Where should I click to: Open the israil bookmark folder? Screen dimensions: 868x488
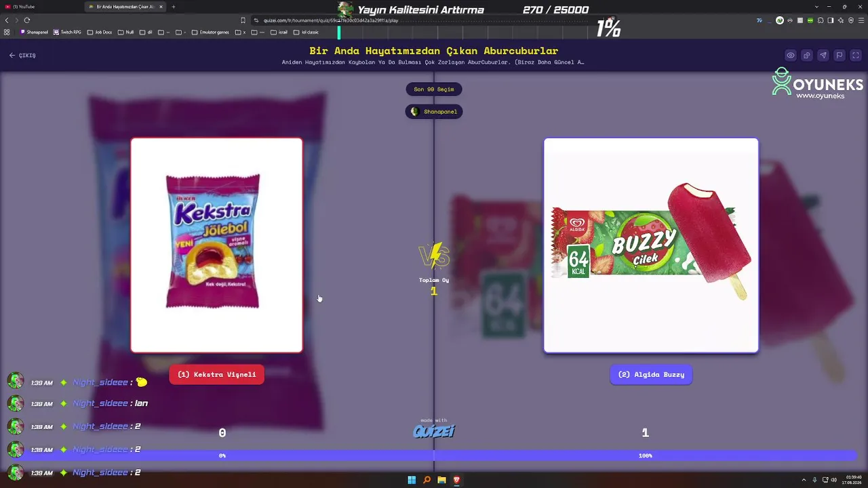click(279, 32)
